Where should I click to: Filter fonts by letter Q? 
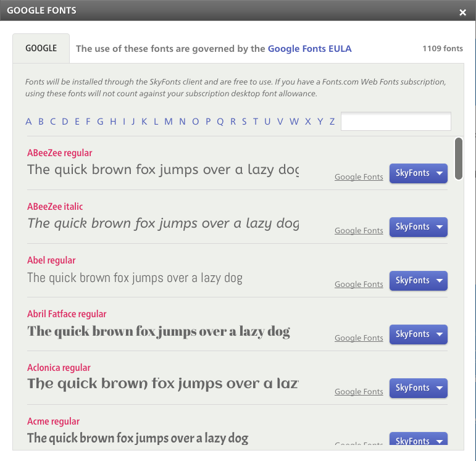[220, 122]
